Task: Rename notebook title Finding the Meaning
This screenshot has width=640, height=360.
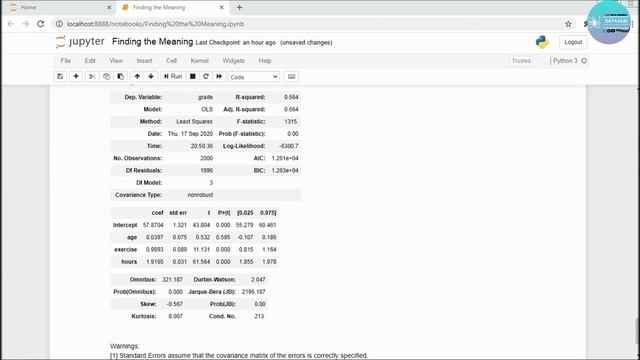Action: pyautogui.click(x=152, y=42)
